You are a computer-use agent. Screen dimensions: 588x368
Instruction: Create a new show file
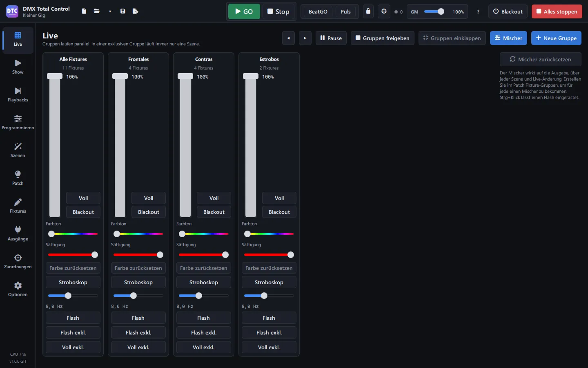click(84, 11)
